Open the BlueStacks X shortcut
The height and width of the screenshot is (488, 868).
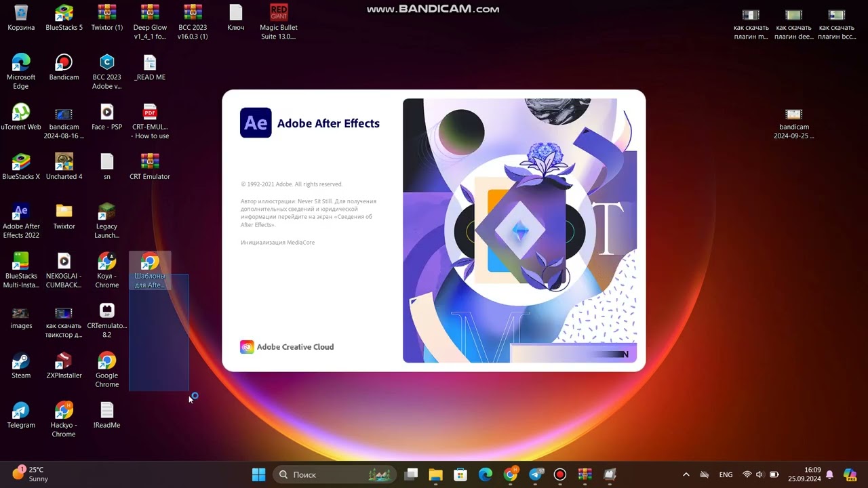[x=21, y=167]
